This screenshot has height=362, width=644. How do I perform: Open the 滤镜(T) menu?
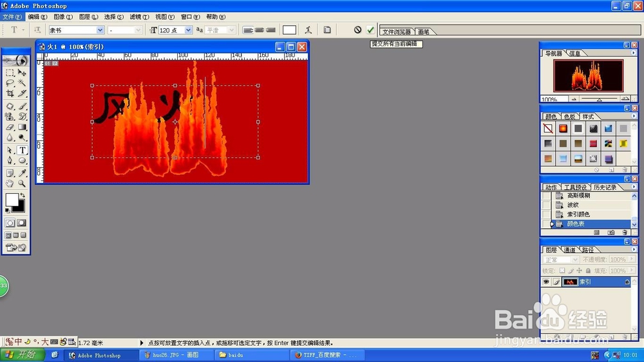pyautogui.click(x=139, y=17)
